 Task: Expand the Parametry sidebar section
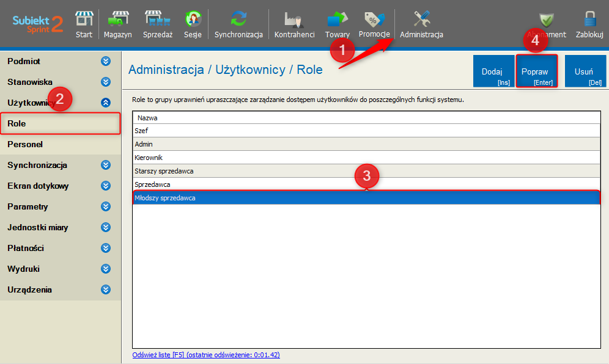tap(106, 206)
